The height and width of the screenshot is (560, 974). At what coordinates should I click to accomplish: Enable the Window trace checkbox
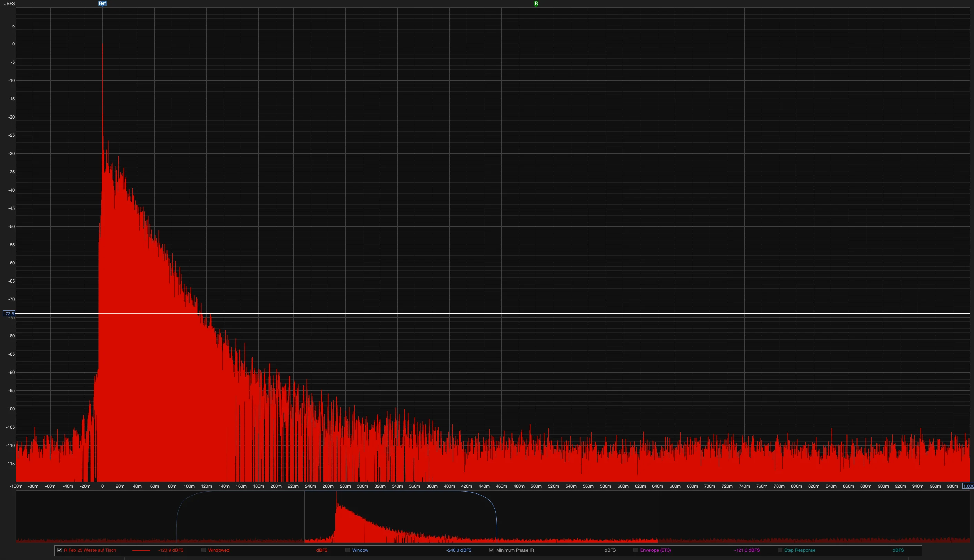pyautogui.click(x=348, y=550)
